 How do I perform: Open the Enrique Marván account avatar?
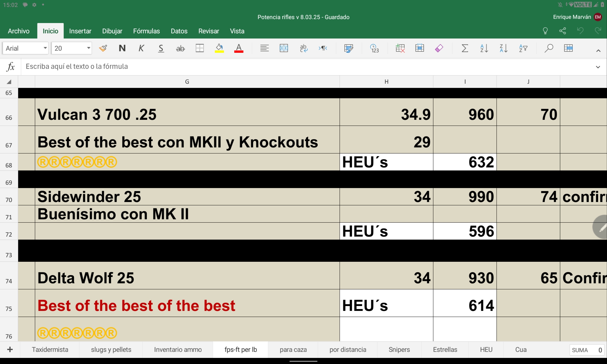point(598,17)
